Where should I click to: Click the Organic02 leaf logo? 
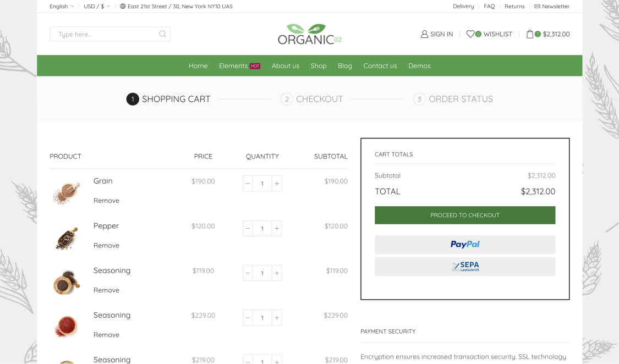(309, 34)
